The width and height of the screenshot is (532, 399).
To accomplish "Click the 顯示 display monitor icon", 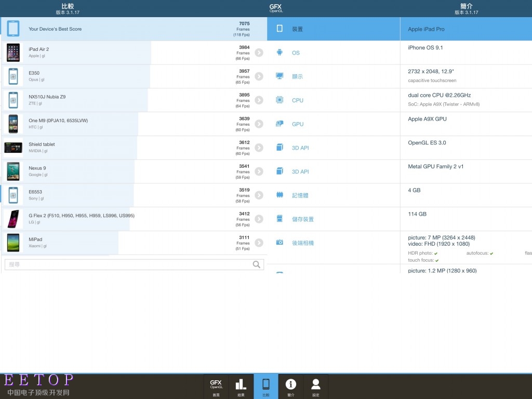I will tap(280, 76).
